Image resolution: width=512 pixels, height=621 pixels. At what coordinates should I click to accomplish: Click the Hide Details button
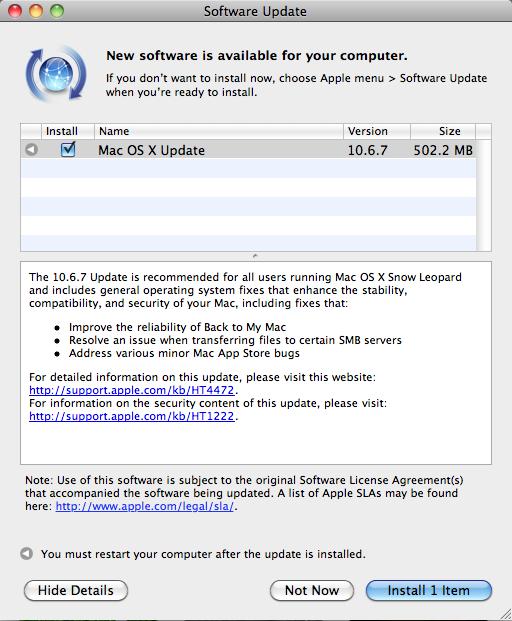tap(76, 591)
